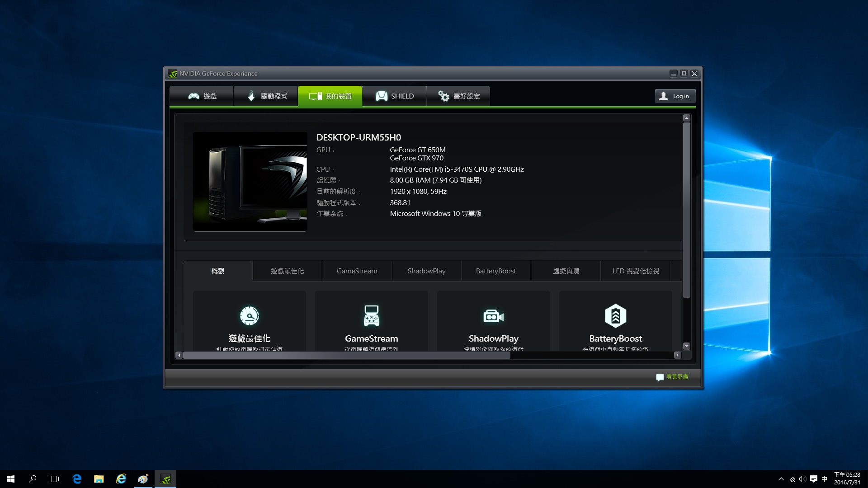Open the taskbar clock showing 下午 05:28

(x=847, y=479)
